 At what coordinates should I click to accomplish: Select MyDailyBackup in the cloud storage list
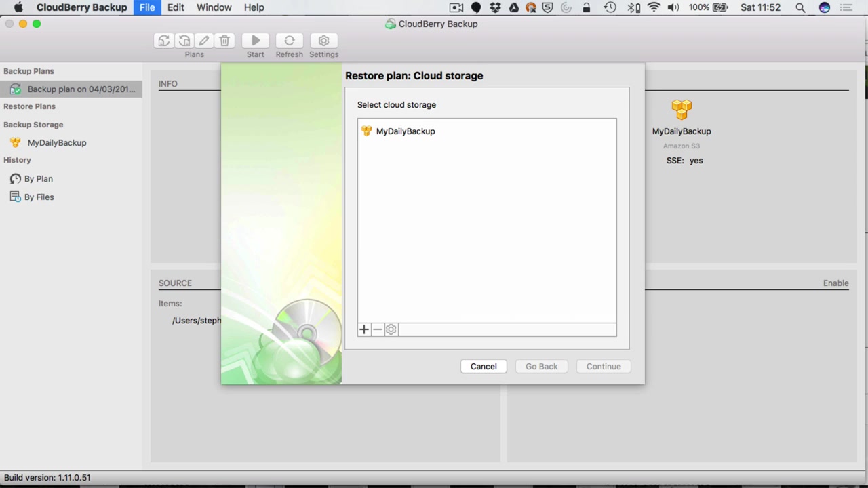pyautogui.click(x=487, y=131)
